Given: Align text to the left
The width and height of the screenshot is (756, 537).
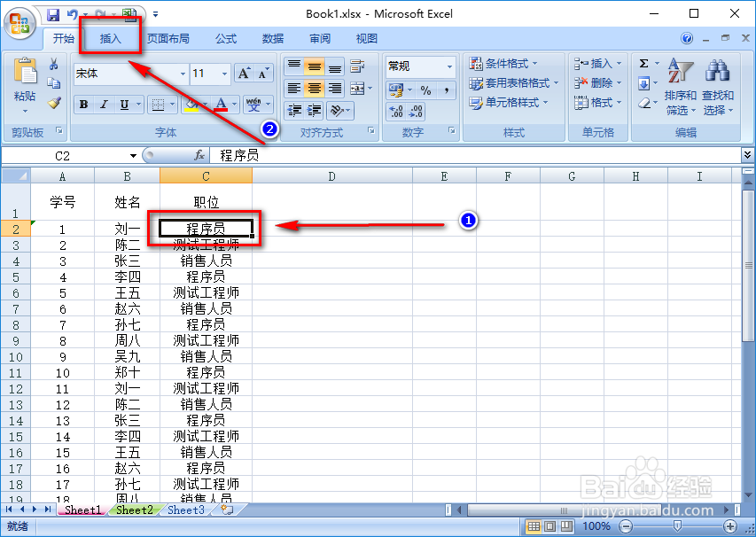Looking at the screenshot, I should 294,89.
